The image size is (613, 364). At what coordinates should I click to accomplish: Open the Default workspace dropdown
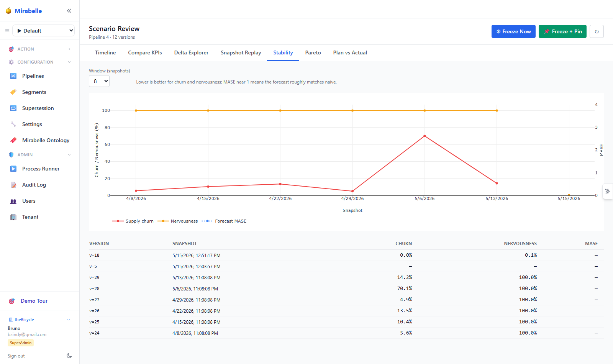44,31
